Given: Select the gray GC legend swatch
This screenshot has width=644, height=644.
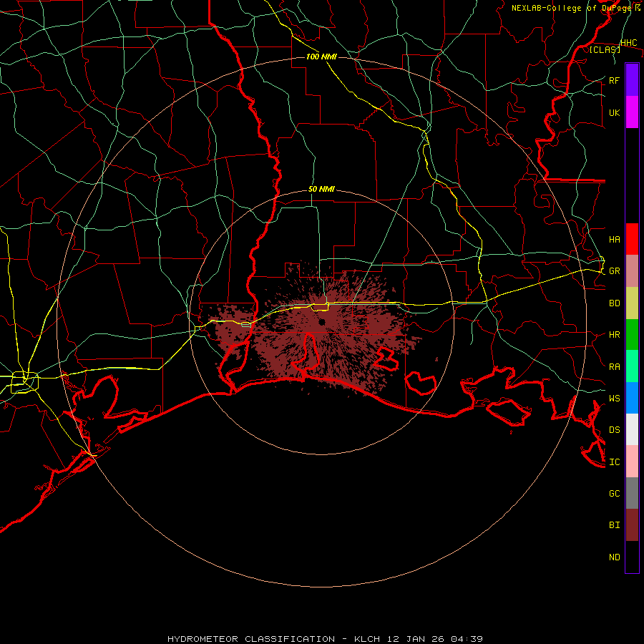Looking at the screenshot, I should click(x=632, y=493).
